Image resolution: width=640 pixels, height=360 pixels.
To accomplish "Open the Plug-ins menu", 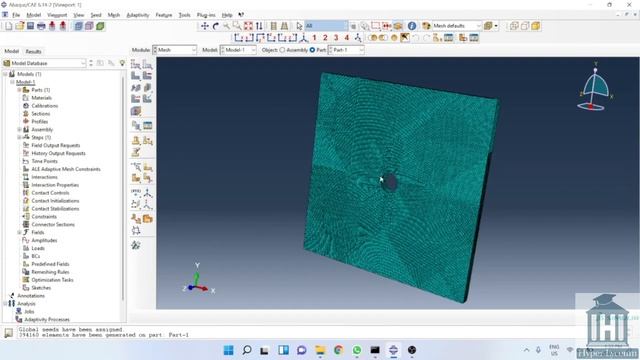I will pos(206,15).
